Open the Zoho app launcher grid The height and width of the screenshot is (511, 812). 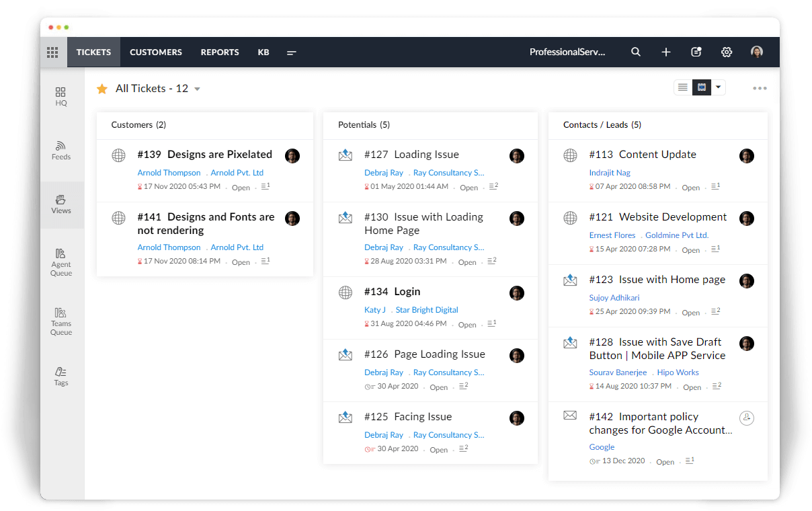tap(52, 52)
